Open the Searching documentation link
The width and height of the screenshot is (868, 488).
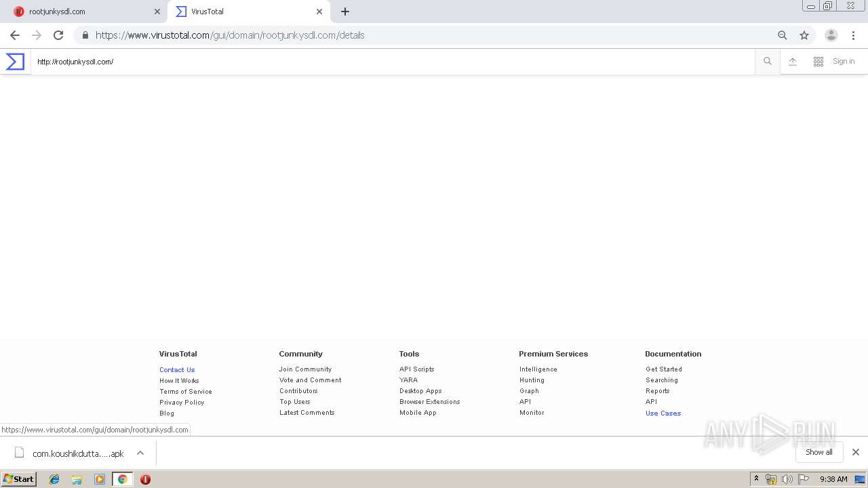click(662, 380)
